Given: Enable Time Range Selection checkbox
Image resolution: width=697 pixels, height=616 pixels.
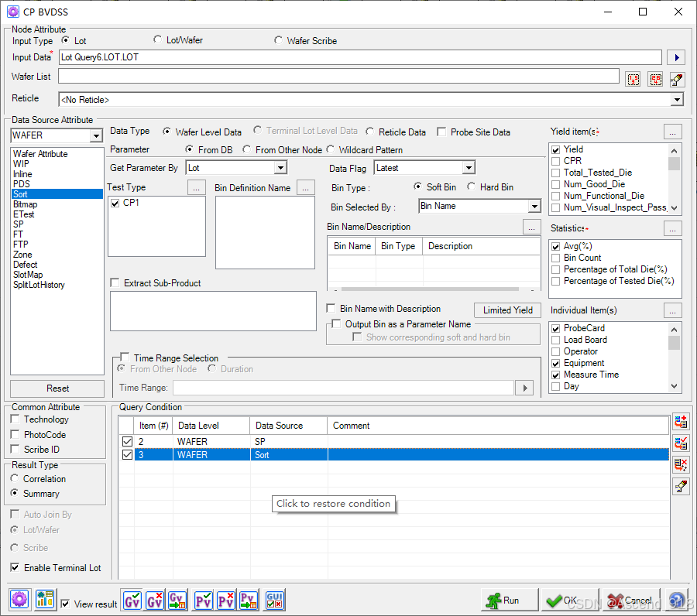Looking at the screenshot, I should 125,358.
